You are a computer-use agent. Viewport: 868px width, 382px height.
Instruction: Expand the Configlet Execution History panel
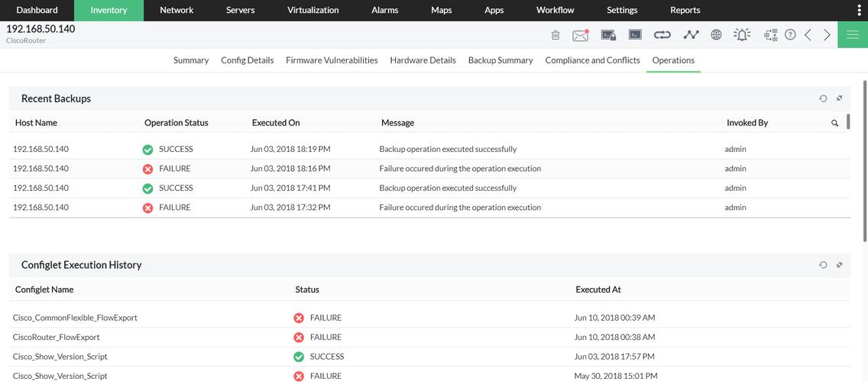(839, 265)
